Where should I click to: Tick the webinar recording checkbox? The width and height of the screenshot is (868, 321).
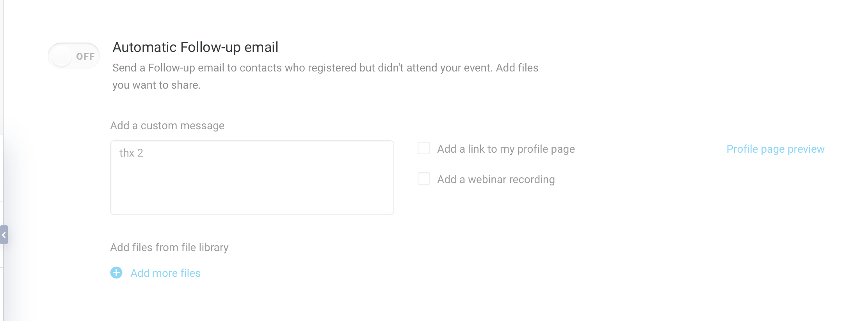[x=423, y=179]
